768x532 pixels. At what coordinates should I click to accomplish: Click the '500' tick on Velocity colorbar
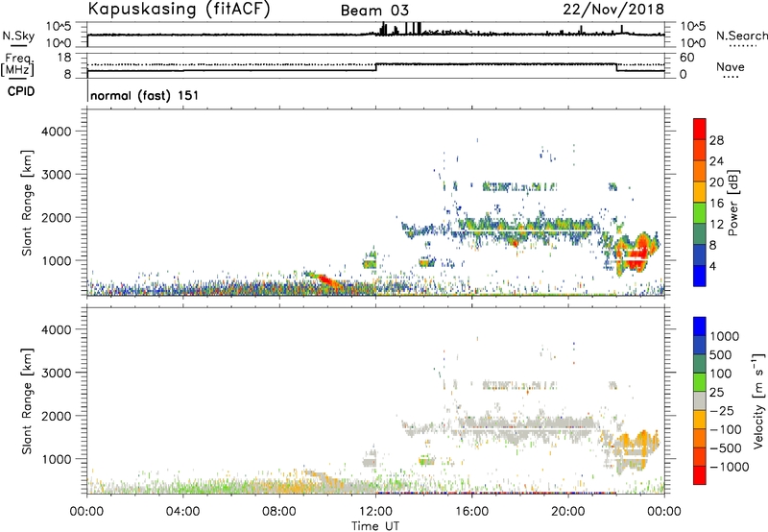pyautogui.click(x=721, y=355)
